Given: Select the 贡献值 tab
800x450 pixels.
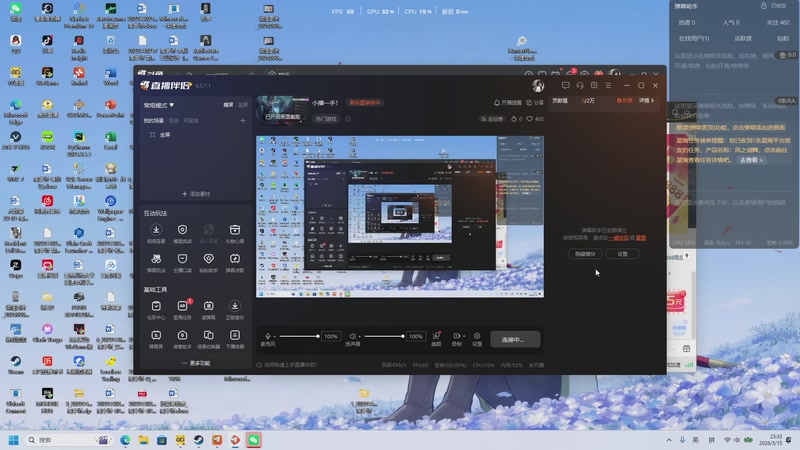Looking at the screenshot, I should point(560,101).
